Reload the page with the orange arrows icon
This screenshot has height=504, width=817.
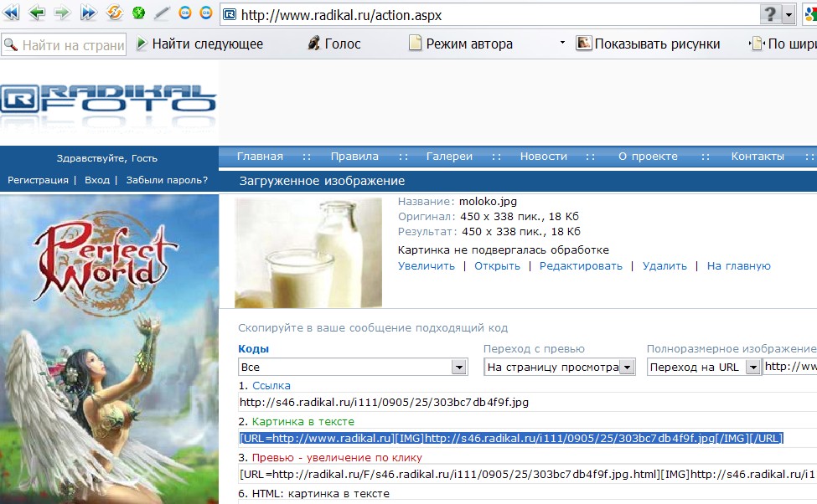click(115, 13)
